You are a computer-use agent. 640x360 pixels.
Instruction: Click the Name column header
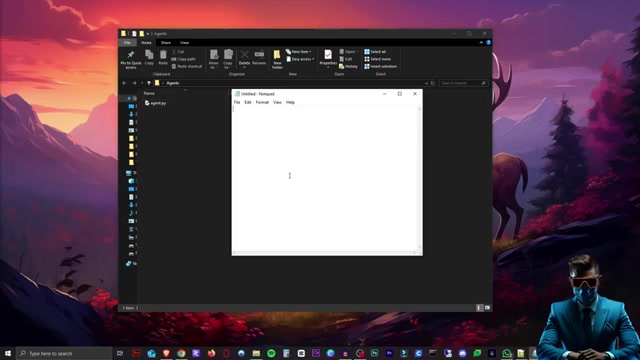[149, 93]
